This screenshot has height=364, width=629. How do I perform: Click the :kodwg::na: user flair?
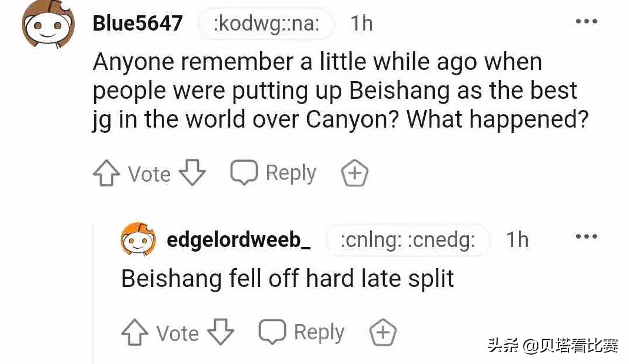coord(267,24)
